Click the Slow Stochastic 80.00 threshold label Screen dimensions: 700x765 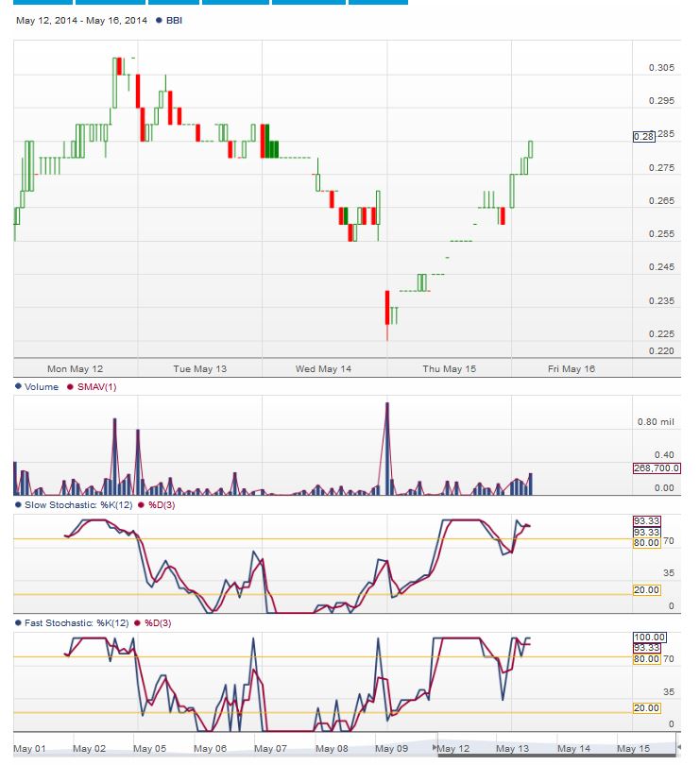pos(646,543)
